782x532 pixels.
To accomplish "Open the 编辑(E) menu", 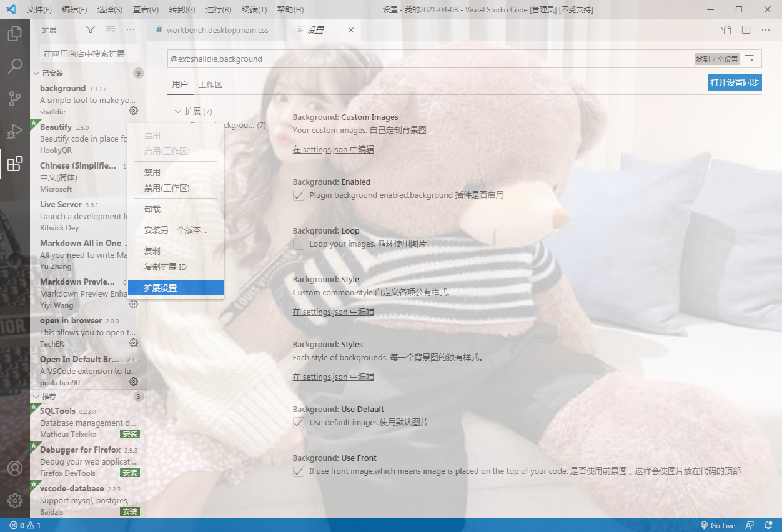I will point(75,10).
